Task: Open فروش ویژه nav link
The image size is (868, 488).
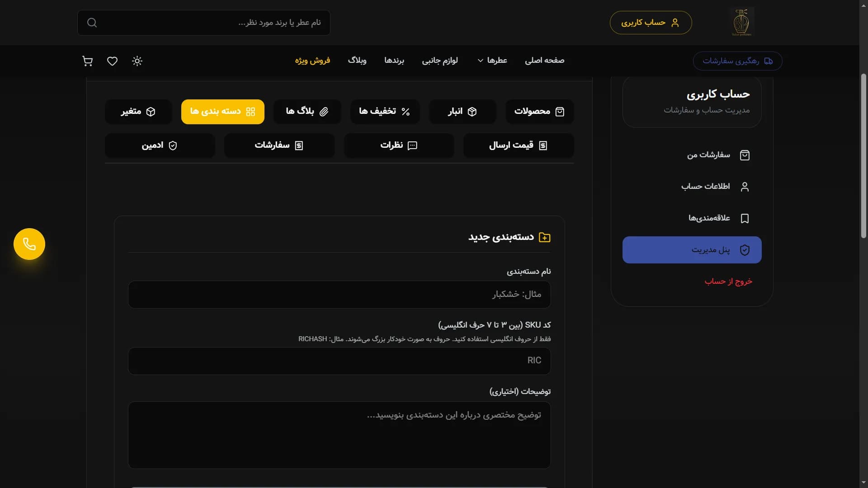Action: pyautogui.click(x=312, y=61)
